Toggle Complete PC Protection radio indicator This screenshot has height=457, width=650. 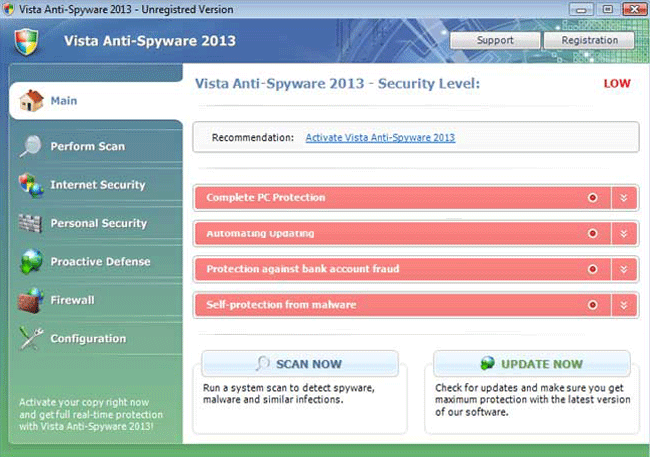pos(592,198)
